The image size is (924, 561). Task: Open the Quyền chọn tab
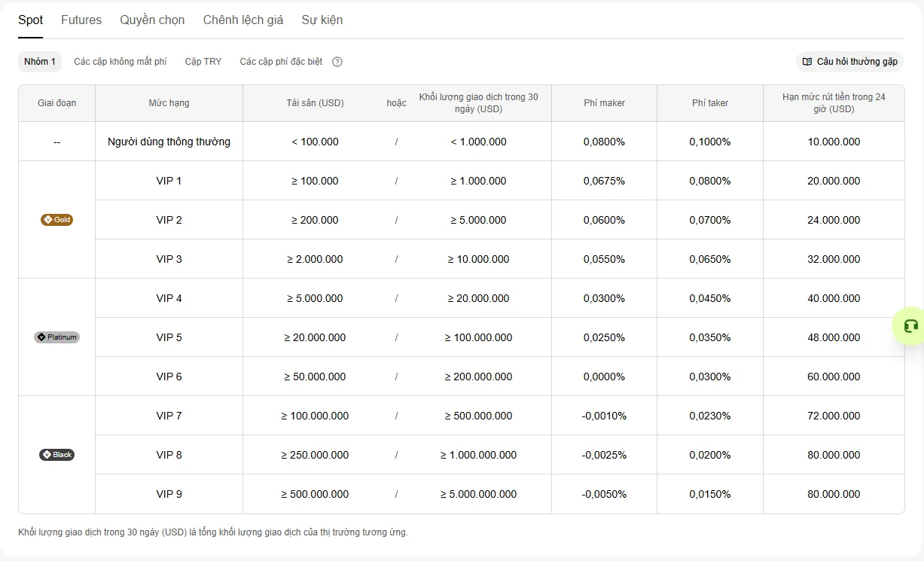tap(152, 20)
